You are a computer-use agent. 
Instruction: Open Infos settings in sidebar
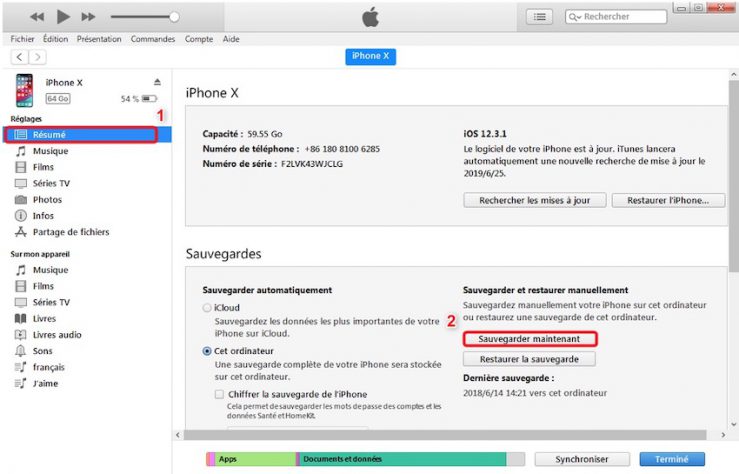(x=43, y=215)
